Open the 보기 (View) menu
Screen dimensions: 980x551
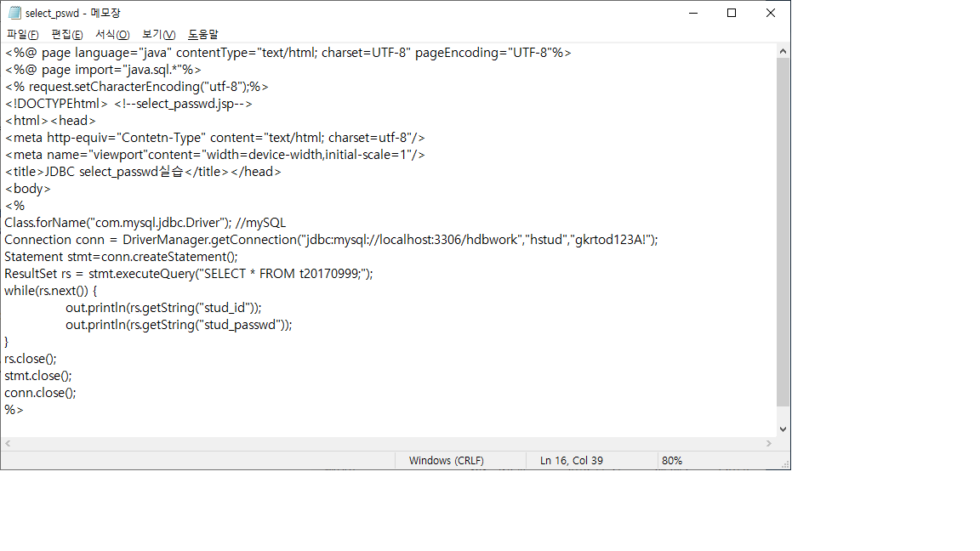point(159,34)
